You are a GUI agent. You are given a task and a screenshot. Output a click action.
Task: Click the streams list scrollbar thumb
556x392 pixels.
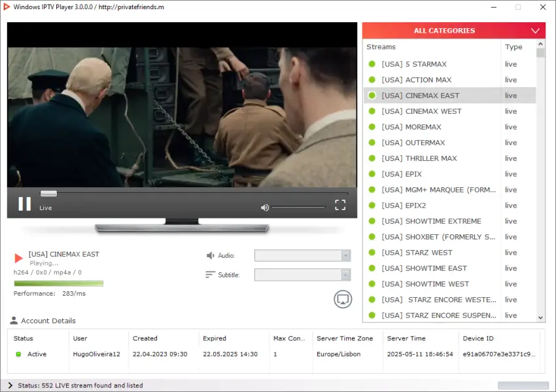[540, 53]
